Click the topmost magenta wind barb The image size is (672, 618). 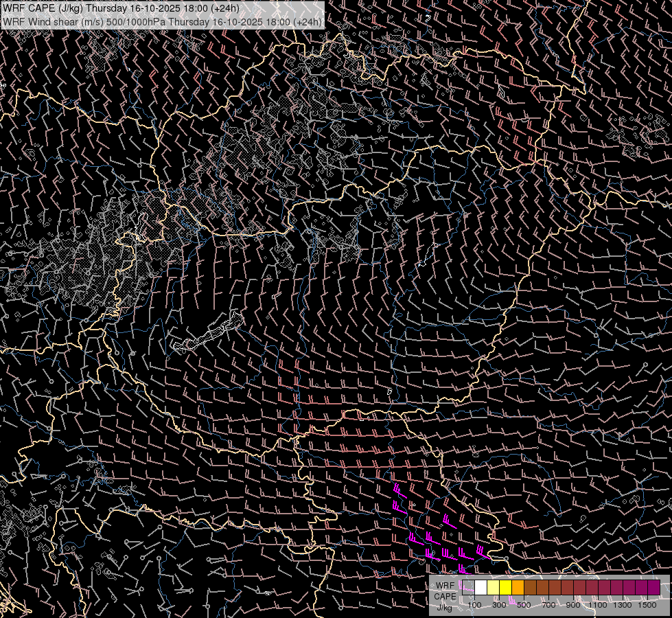pos(397,490)
